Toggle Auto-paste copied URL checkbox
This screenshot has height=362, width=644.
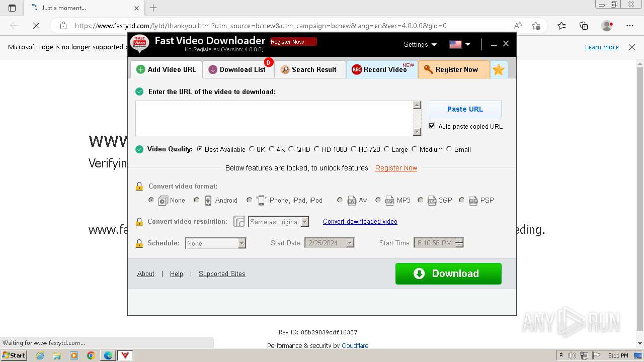click(x=432, y=126)
